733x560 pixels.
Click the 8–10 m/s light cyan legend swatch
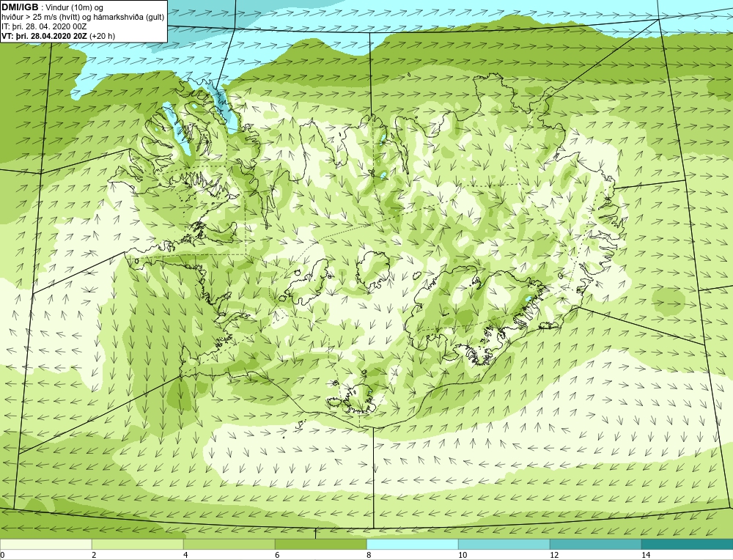[412, 544]
